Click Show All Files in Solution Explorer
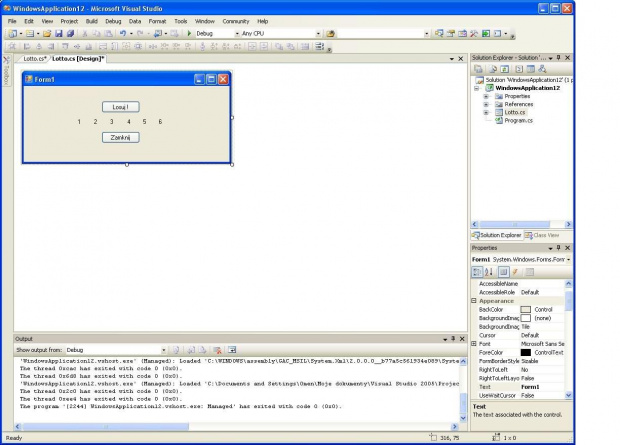 (x=493, y=69)
